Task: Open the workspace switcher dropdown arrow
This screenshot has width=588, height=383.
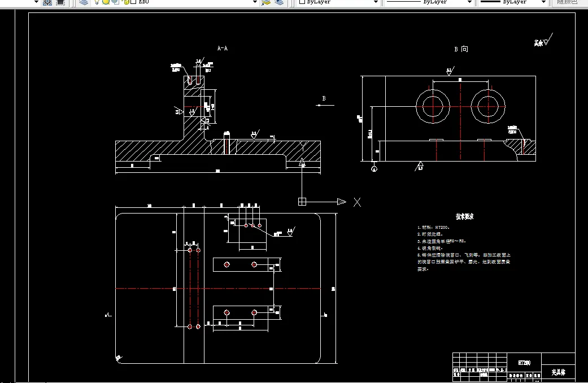Action: 36,2
